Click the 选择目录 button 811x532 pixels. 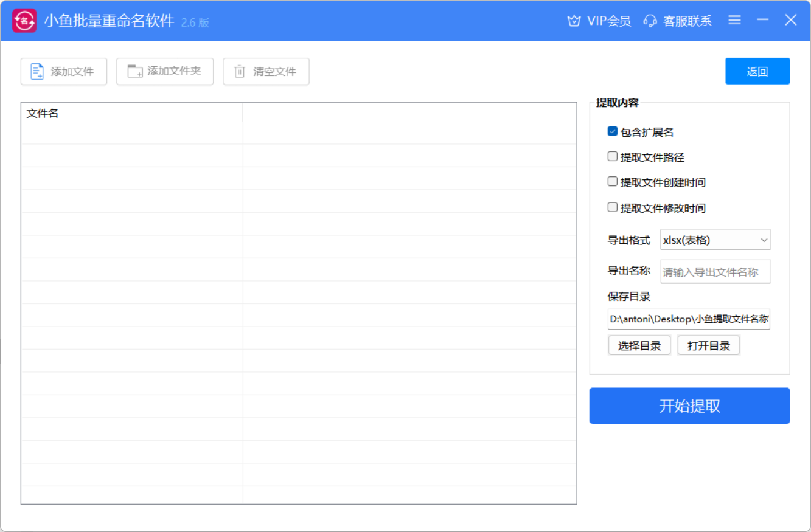pyautogui.click(x=639, y=346)
